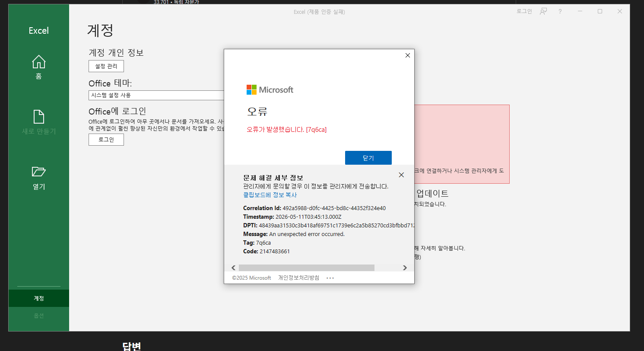Close the Microsoft error dialog with X
644x351 pixels.
(x=407, y=55)
